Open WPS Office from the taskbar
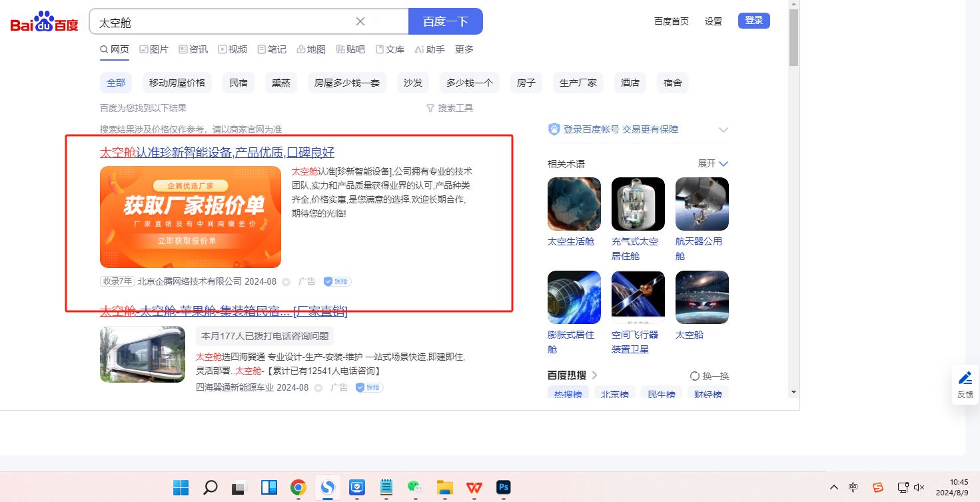This screenshot has height=502, width=980. (x=474, y=487)
